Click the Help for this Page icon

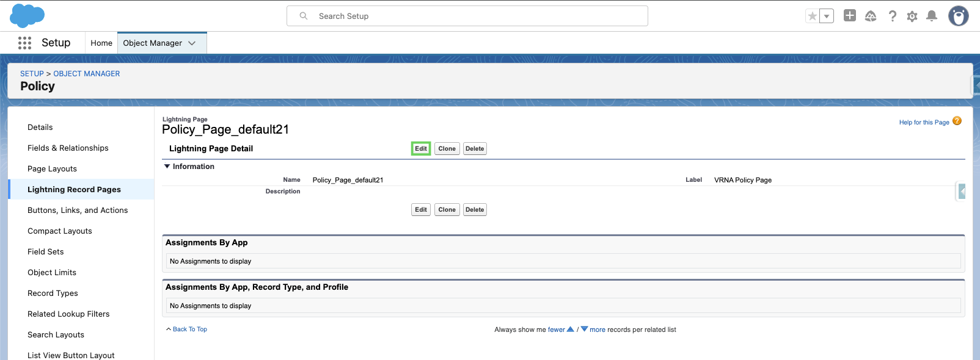957,121
